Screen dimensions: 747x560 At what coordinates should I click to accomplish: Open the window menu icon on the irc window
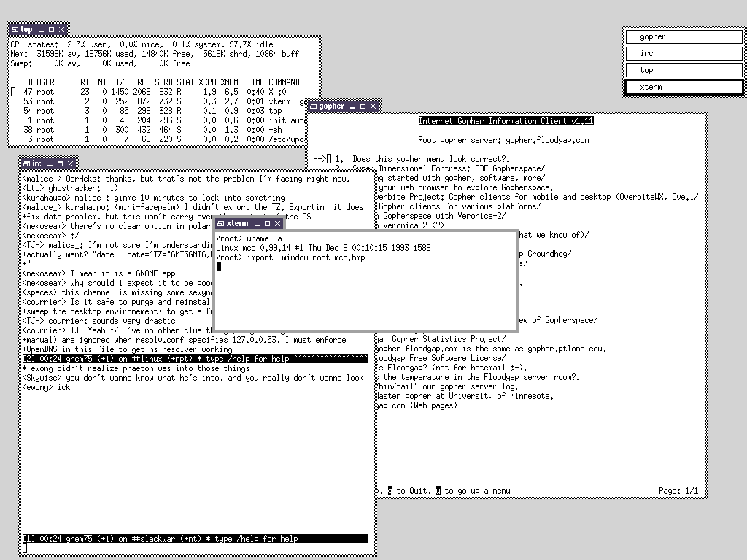point(26,163)
